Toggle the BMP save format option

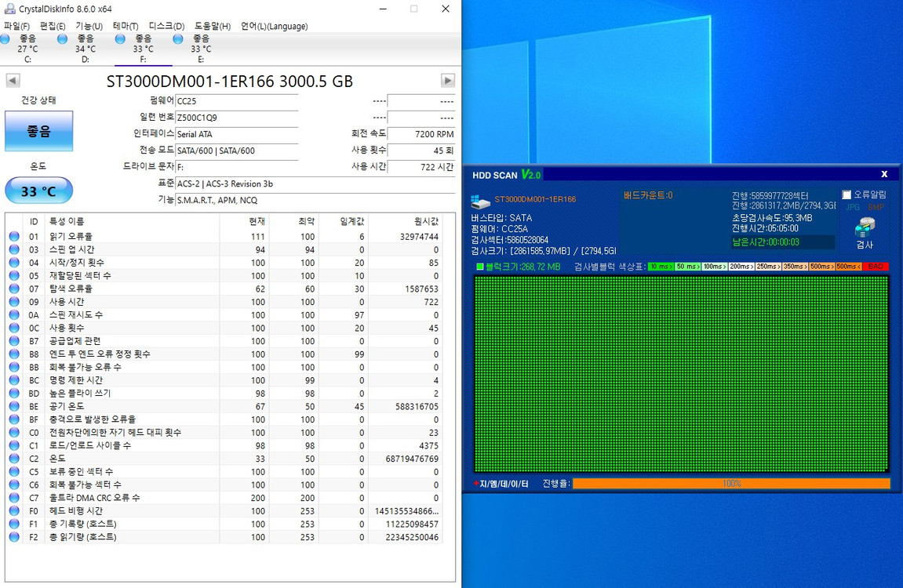click(876, 208)
